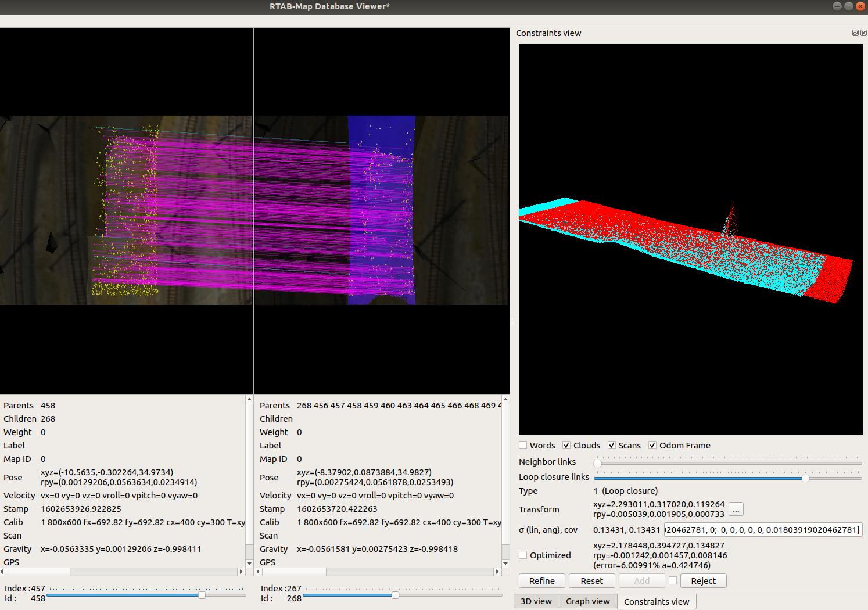
Task: Click the Loop closure links slider handle
Action: [x=805, y=478]
